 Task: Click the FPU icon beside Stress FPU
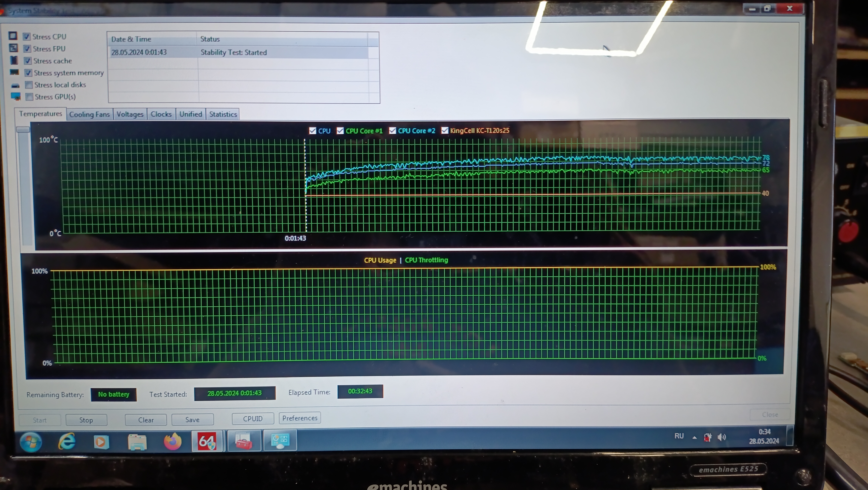(14, 48)
